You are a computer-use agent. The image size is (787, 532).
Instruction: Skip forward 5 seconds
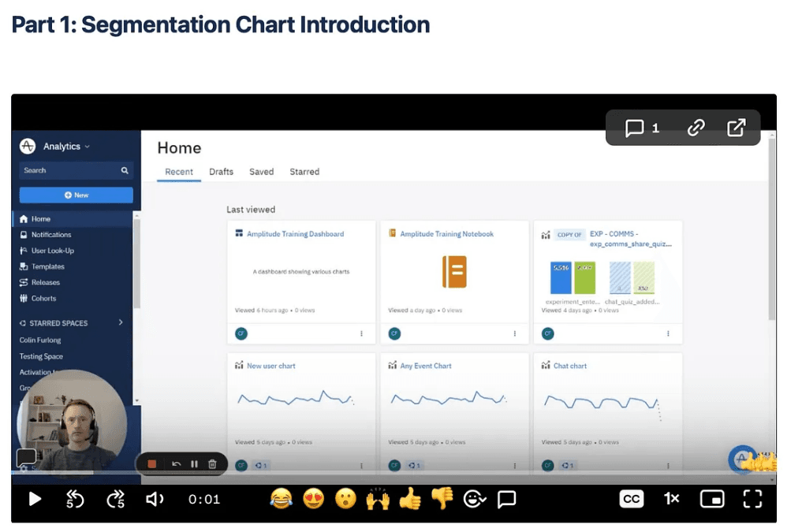[115, 498]
